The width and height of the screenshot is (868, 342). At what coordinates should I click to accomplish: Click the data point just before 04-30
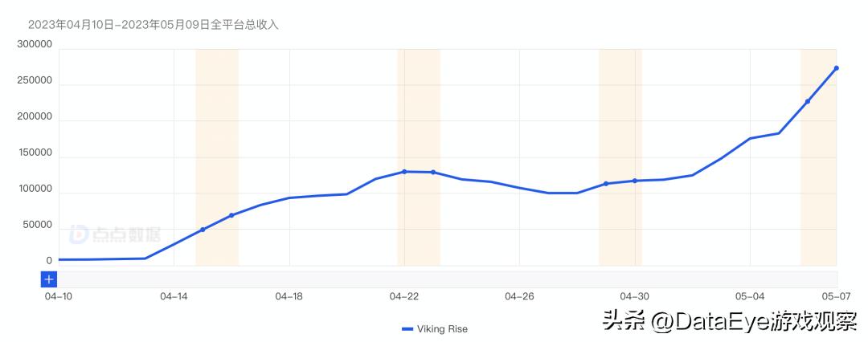click(x=606, y=184)
